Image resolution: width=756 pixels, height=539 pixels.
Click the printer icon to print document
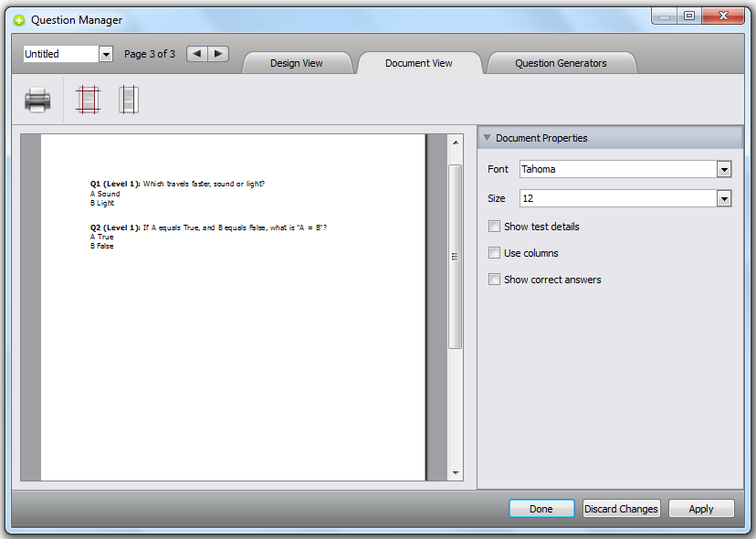click(37, 100)
